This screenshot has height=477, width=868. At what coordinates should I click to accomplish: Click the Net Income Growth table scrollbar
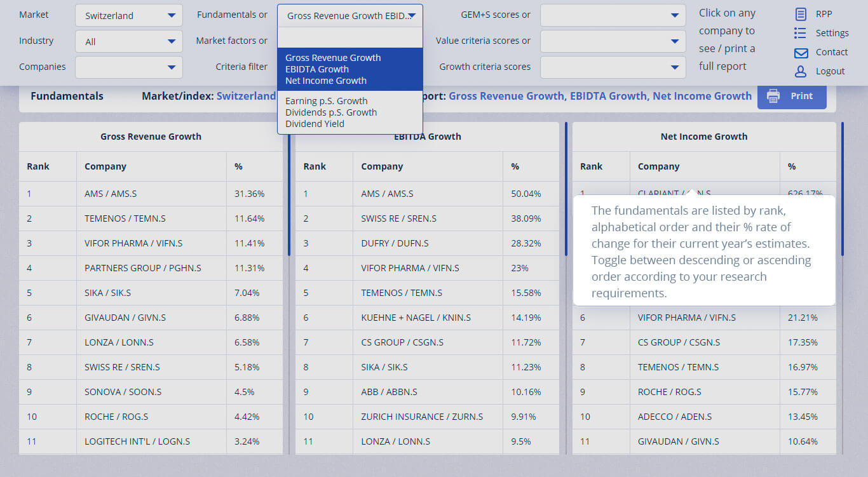[x=843, y=189]
